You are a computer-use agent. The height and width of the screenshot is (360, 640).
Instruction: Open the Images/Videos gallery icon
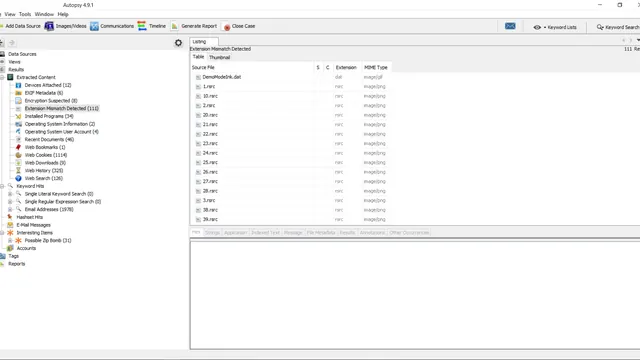[x=49, y=26]
